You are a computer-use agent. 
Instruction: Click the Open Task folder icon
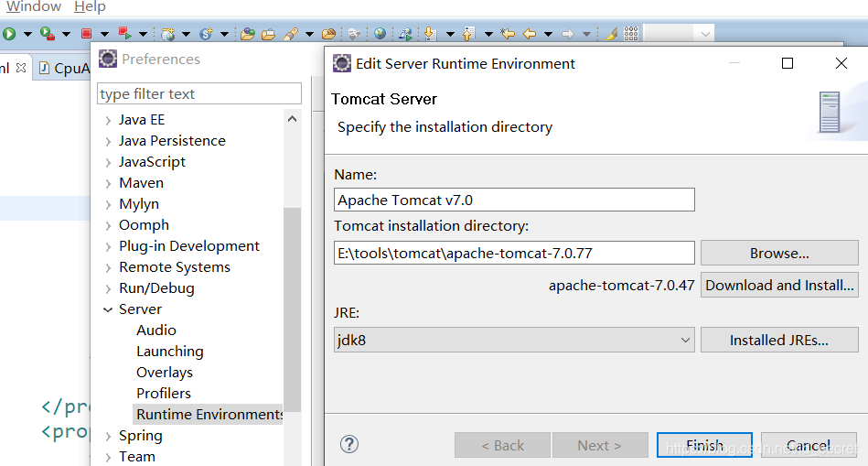coord(269,35)
